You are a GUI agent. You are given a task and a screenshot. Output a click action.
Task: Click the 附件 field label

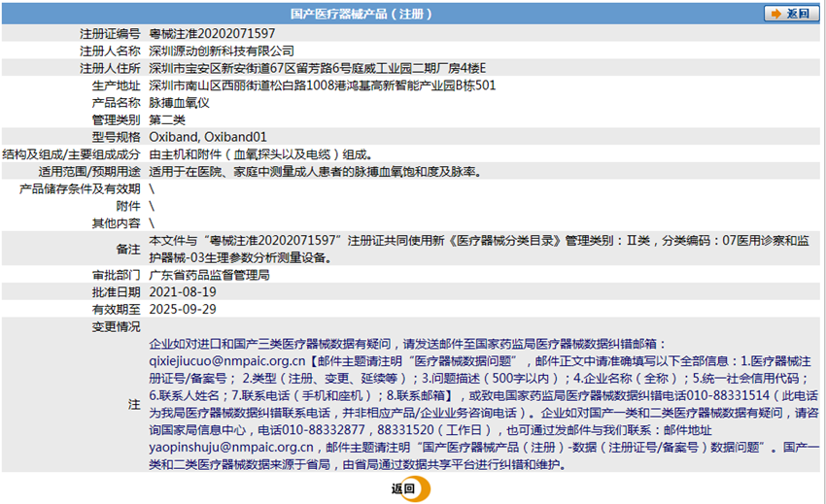[128, 206]
